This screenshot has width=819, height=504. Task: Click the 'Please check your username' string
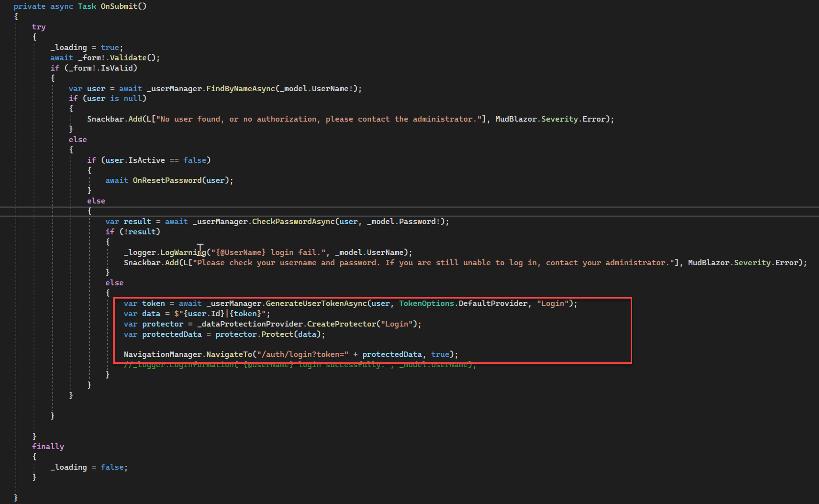(434, 263)
